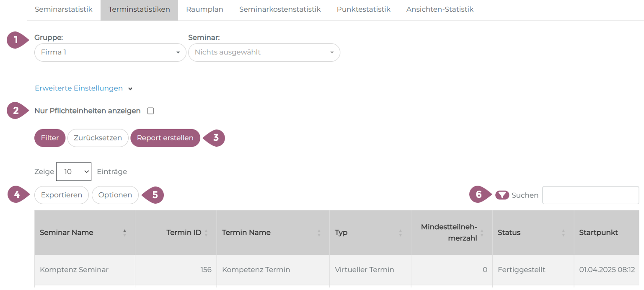Open the Raumplan tab
This screenshot has height=290, width=644.
tap(204, 9)
